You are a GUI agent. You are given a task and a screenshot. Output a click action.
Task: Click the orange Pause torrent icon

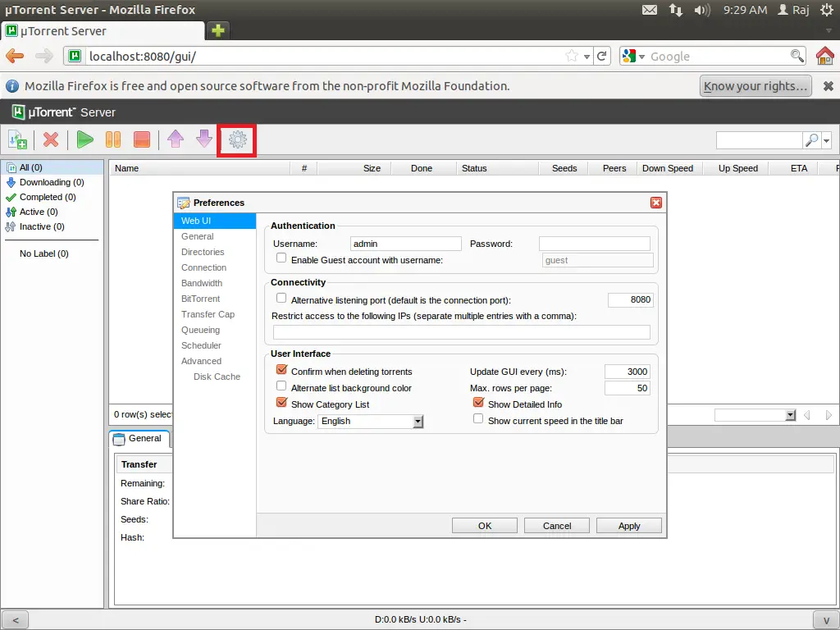tap(113, 139)
